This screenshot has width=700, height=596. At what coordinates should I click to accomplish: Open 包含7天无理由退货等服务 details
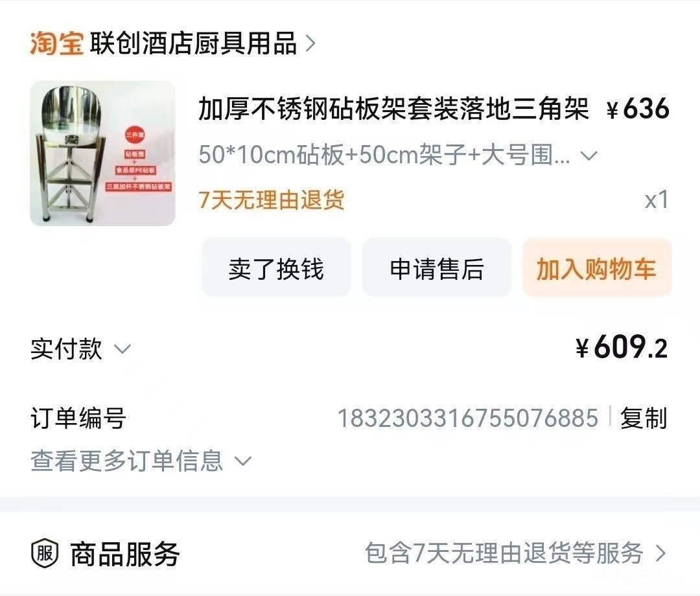tap(504, 554)
